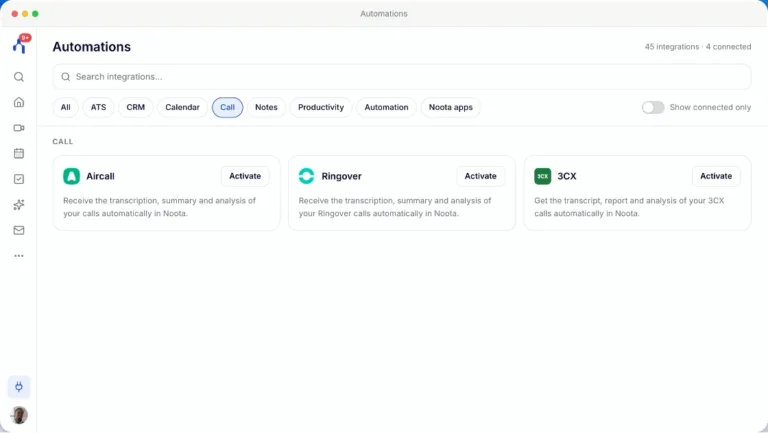768x433 pixels.
Task: Click the 'Show connected only' label
Action: [x=710, y=107]
